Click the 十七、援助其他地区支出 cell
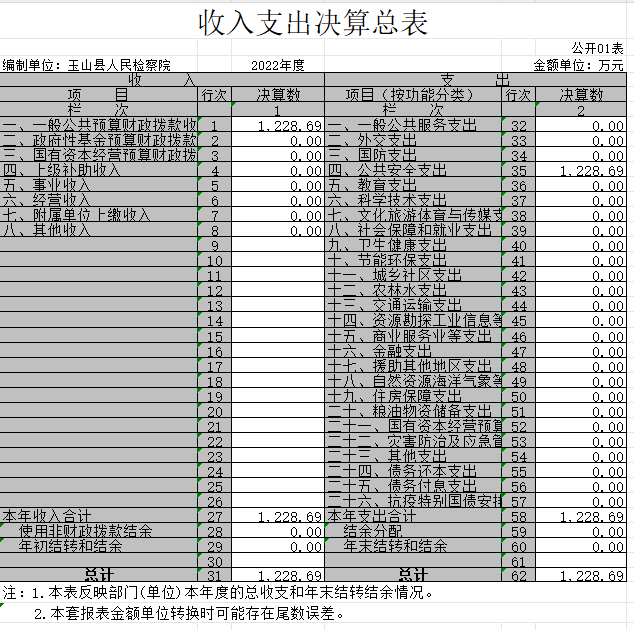 point(413,365)
